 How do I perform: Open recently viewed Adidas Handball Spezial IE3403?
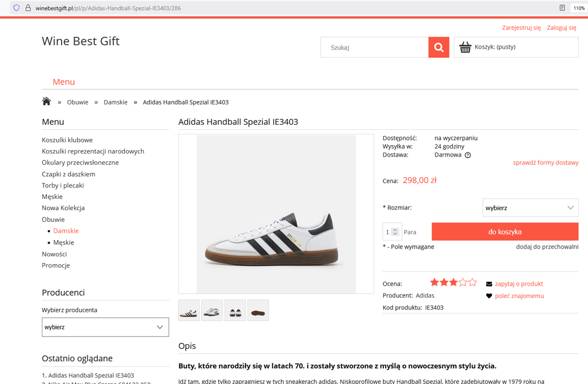91,375
